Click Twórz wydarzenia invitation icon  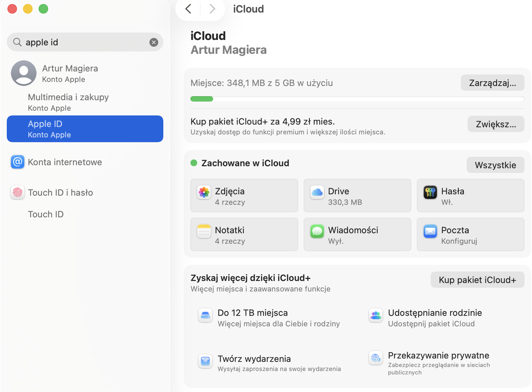click(205, 361)
